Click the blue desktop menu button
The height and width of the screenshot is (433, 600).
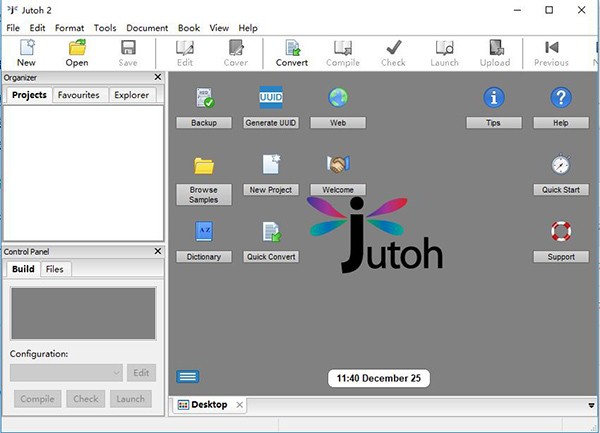click(x=187, y=377)
